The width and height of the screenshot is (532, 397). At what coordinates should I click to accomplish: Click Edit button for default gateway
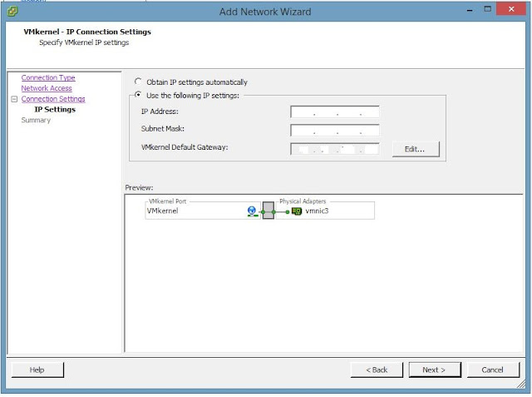[x=416, y=149]
